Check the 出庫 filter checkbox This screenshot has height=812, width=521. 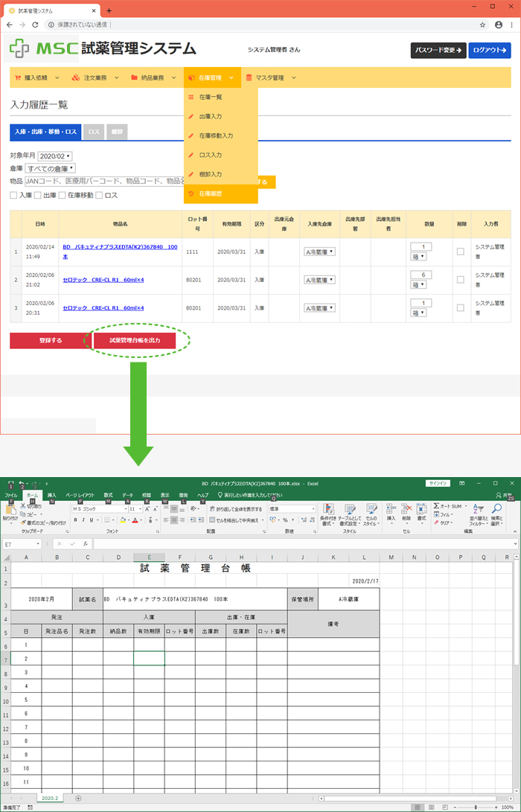click(38, 195)
